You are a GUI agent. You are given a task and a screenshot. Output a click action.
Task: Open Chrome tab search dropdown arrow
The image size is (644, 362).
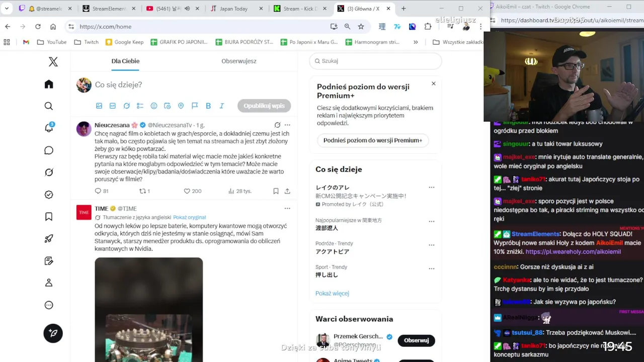7,9
